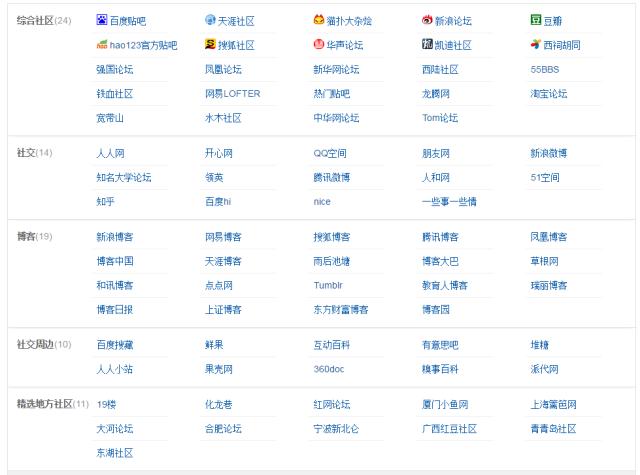Click the hao123 logo icon
640x475 pixels.
click(x=102, y=44)
